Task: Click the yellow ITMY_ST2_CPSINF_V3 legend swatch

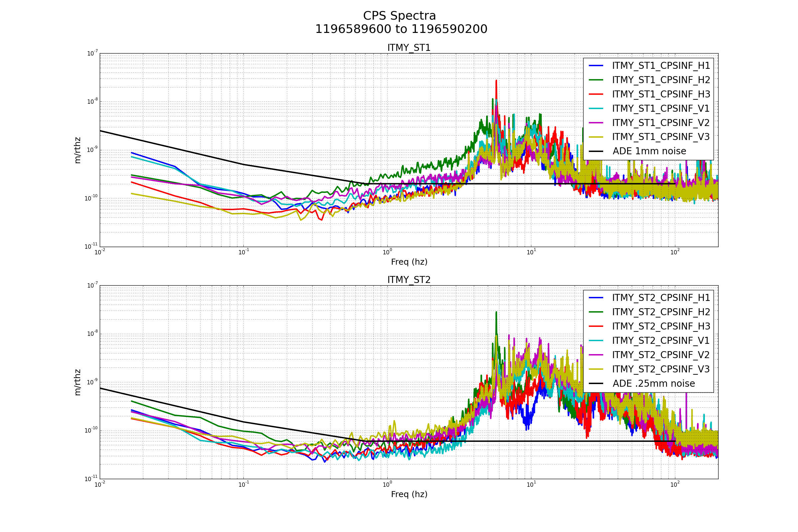Action: point(596,369)
